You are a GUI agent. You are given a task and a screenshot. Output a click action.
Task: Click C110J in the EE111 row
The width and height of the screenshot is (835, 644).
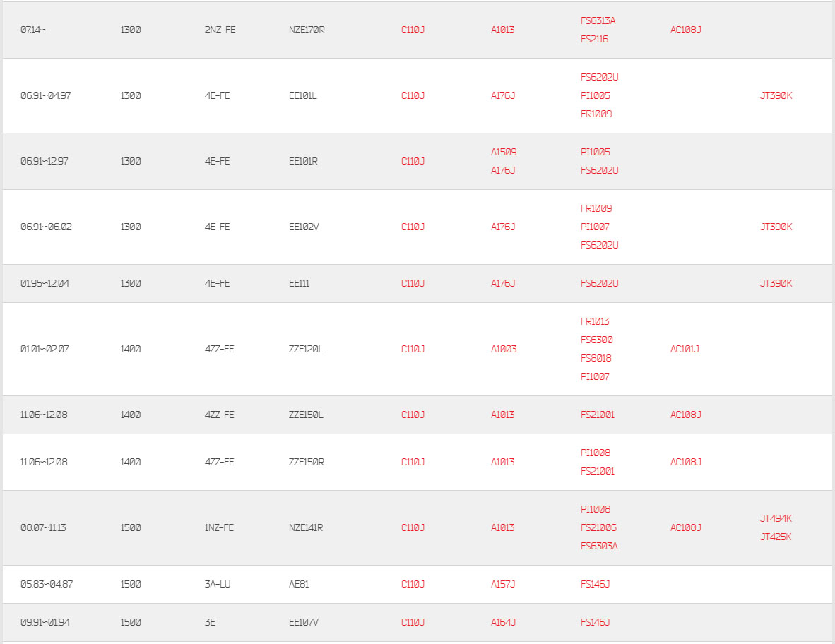(413, 284)
